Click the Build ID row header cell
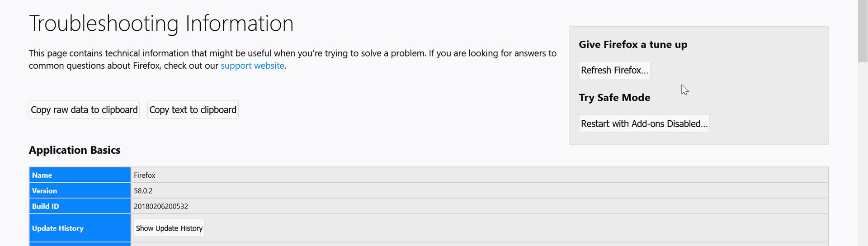 point(80,206)
